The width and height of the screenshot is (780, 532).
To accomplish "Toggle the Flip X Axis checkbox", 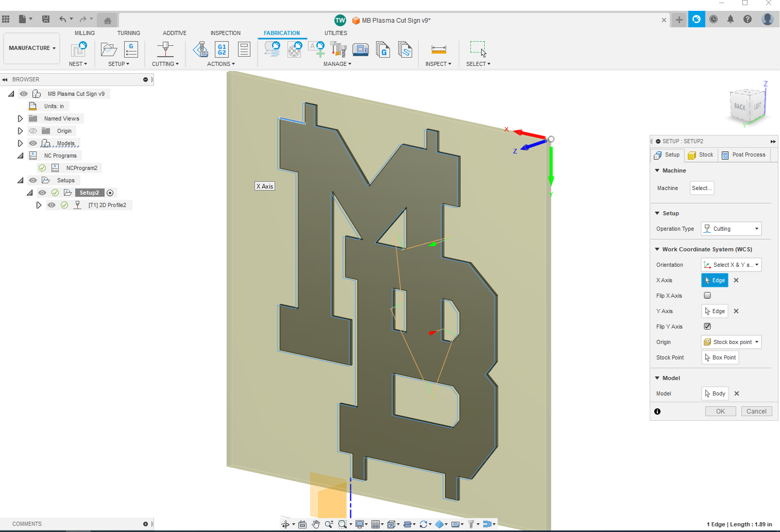I will (707, 296).
